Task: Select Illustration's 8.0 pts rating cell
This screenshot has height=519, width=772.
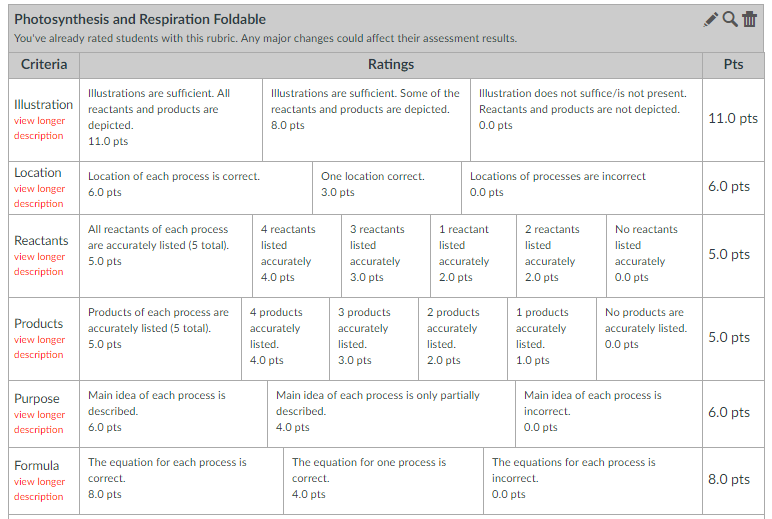Action: point(365,109)
